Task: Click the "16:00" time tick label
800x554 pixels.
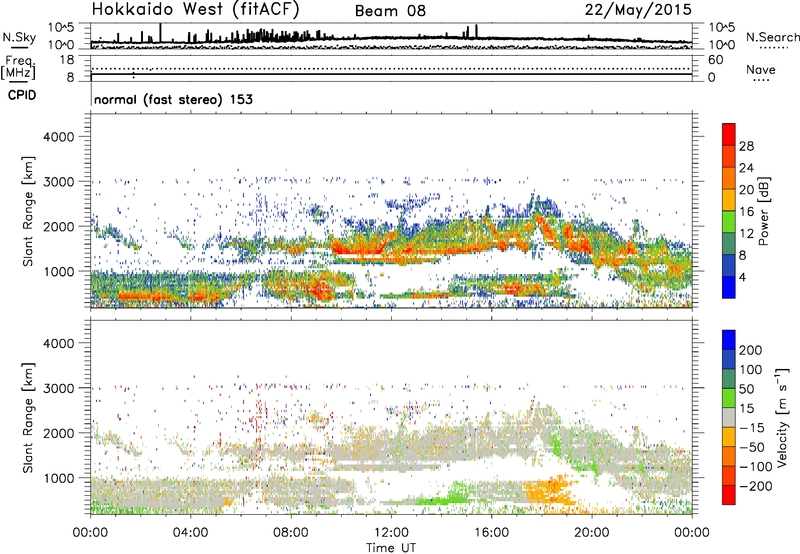Action: coord(491,533)
